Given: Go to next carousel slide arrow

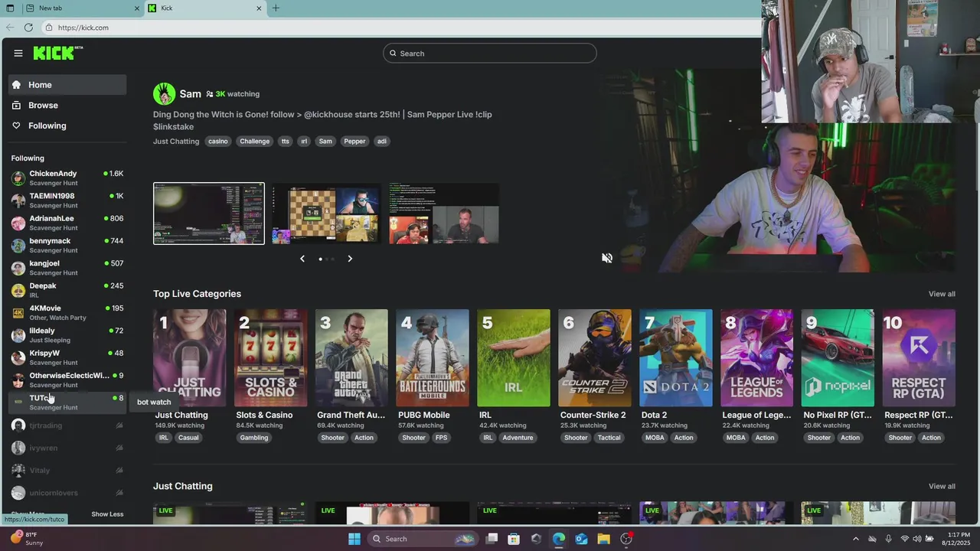Looking at the screenshot, I should [x=350, y=259].
